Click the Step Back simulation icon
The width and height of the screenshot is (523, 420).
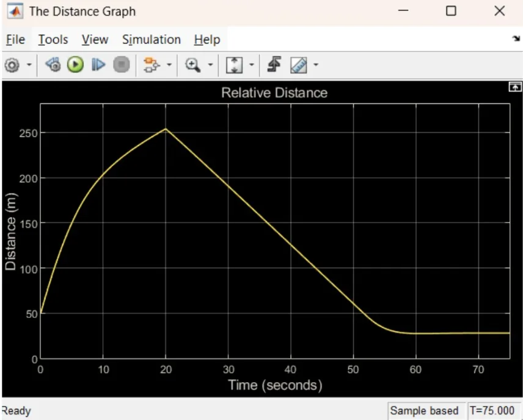(x=53, y=64)
